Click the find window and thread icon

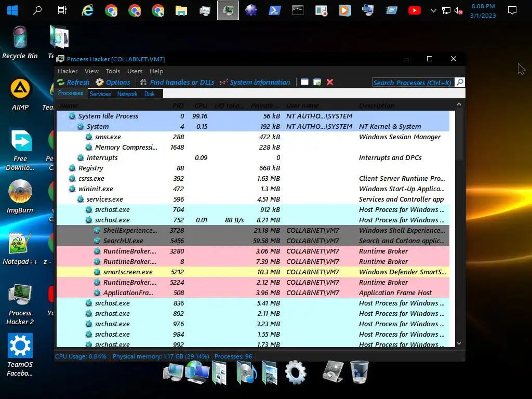(x=317, y=82)
